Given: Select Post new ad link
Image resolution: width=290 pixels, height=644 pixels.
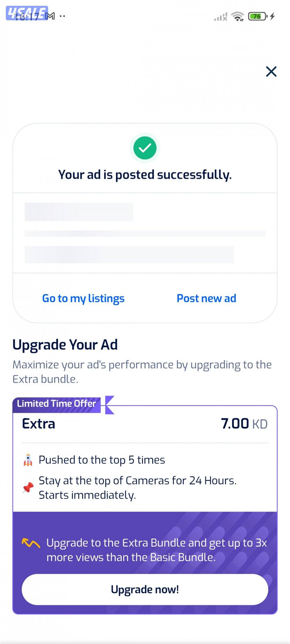Looking at the screenshot, I should point(206,298).
